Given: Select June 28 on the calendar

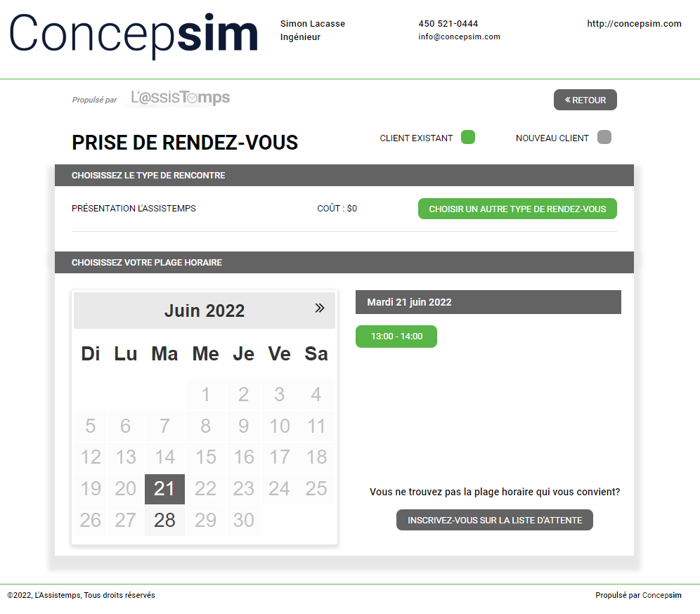Looking at the screenshot, I should [x=164, y=521].
